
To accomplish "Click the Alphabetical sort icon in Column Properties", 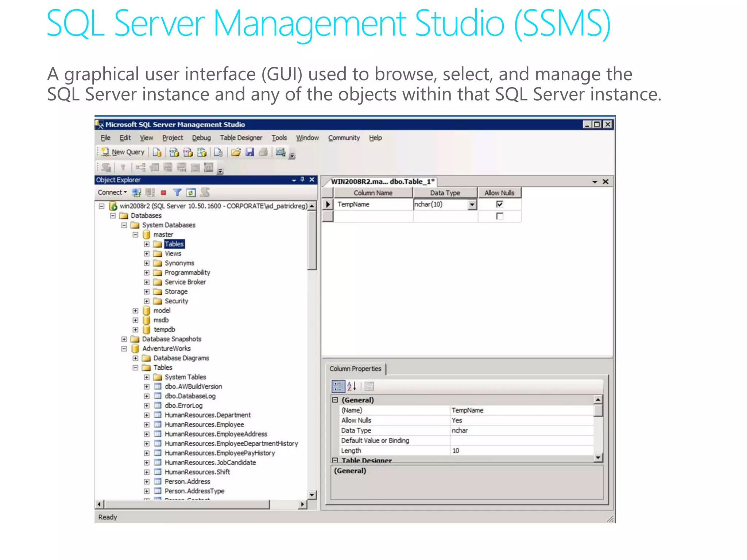I will click(351, 386).
